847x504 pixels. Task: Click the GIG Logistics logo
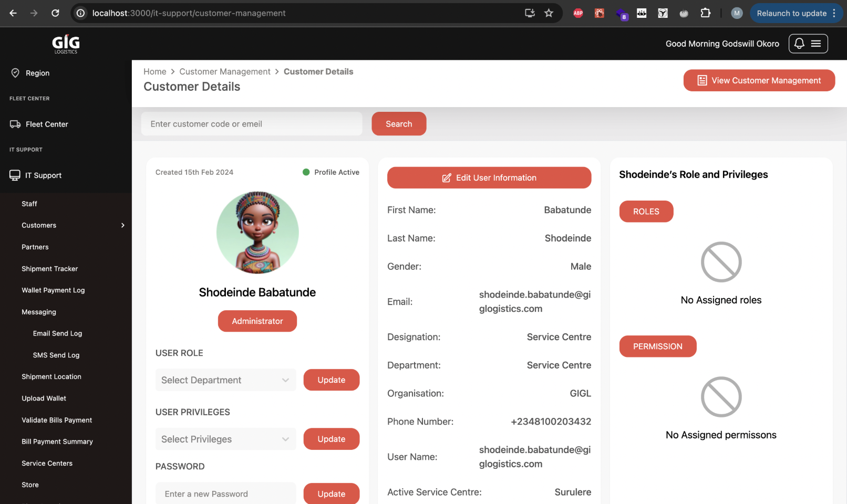[66, 44]
